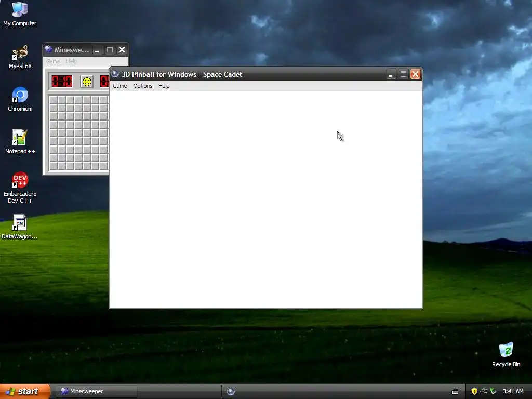Click the taskbar clock showing 3:41 AM
Viewport: 532px width, 399px height.
coord(513,391)
